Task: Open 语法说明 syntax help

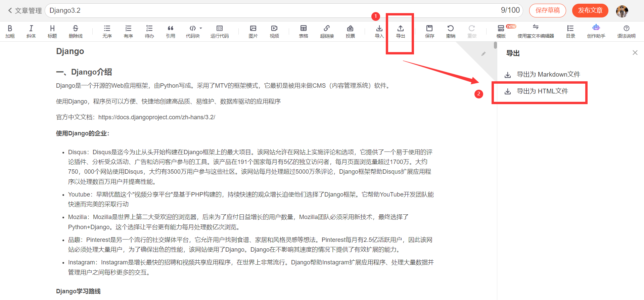Action: pyautogui.click(x=626, y=31)
